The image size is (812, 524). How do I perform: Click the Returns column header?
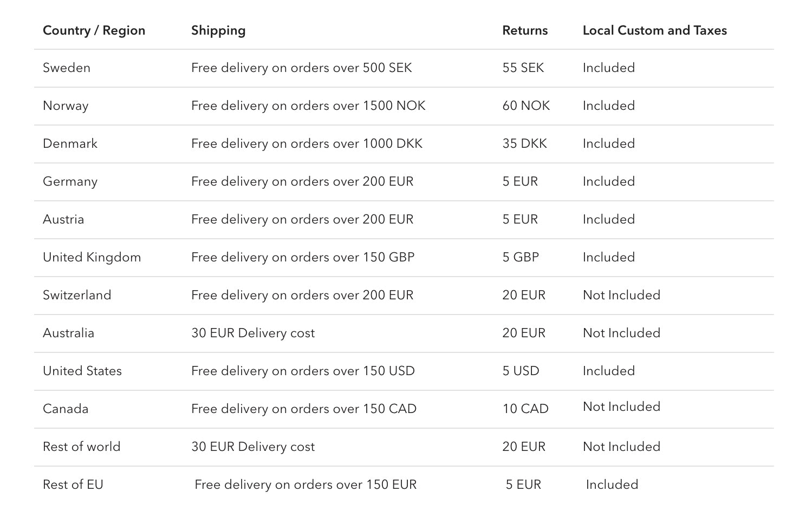[525, 30]
